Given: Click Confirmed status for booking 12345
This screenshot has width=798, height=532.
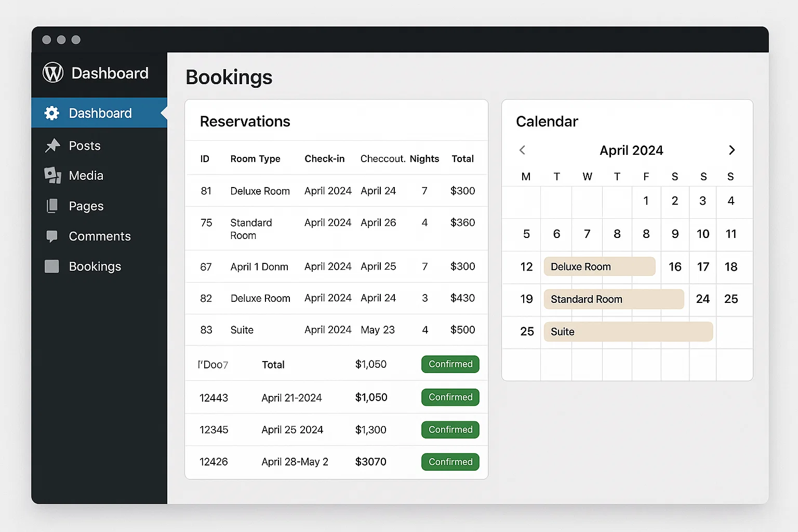Looking at the screenshot, I should tap(450, 430).
